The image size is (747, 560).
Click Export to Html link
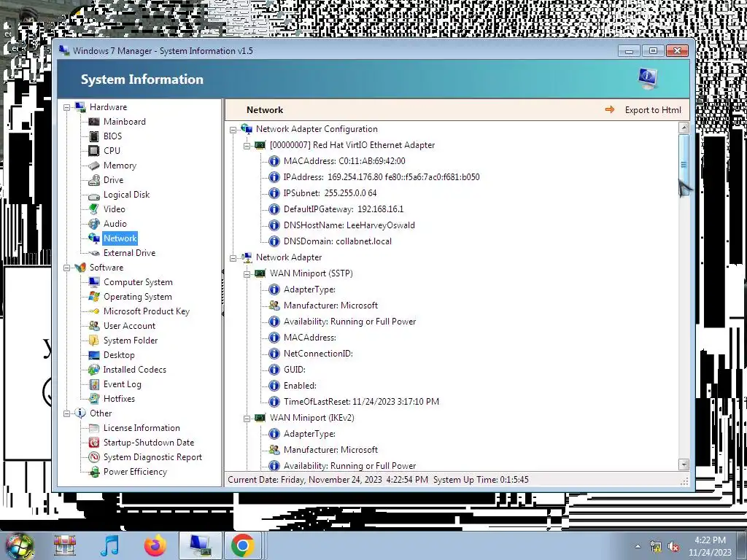pos(653,110)
